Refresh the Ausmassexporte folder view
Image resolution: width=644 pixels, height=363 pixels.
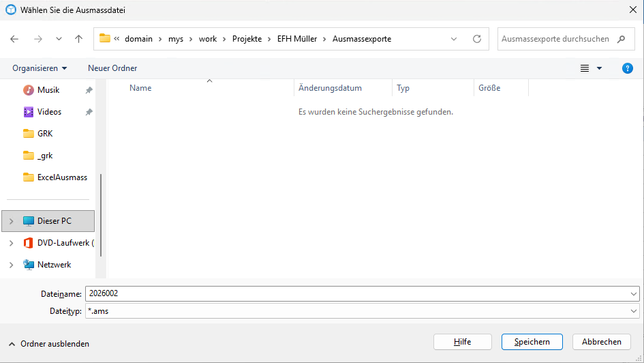(477, 39)
